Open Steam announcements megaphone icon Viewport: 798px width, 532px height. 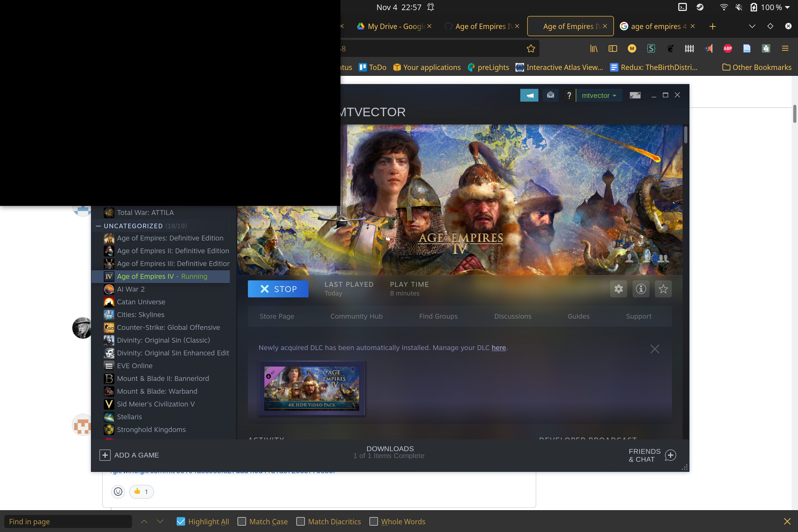coord(529,95)
